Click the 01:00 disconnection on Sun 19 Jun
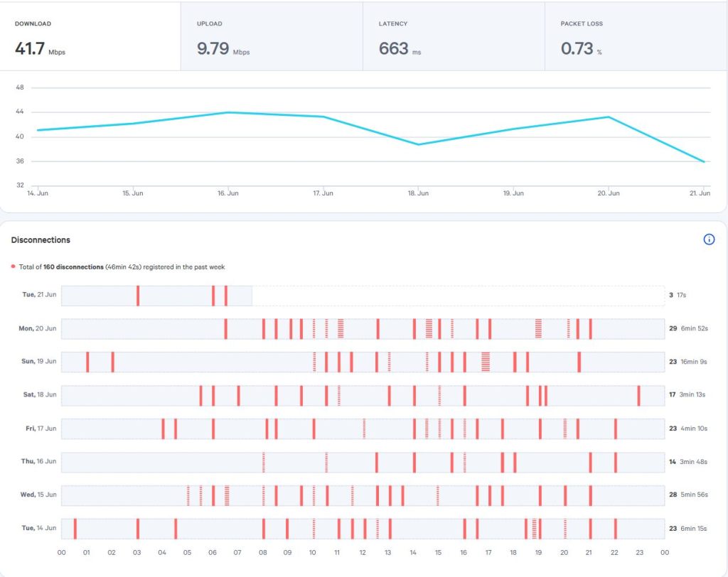The height and width of the screenshot is (577, 728). [x=87, y=362]
